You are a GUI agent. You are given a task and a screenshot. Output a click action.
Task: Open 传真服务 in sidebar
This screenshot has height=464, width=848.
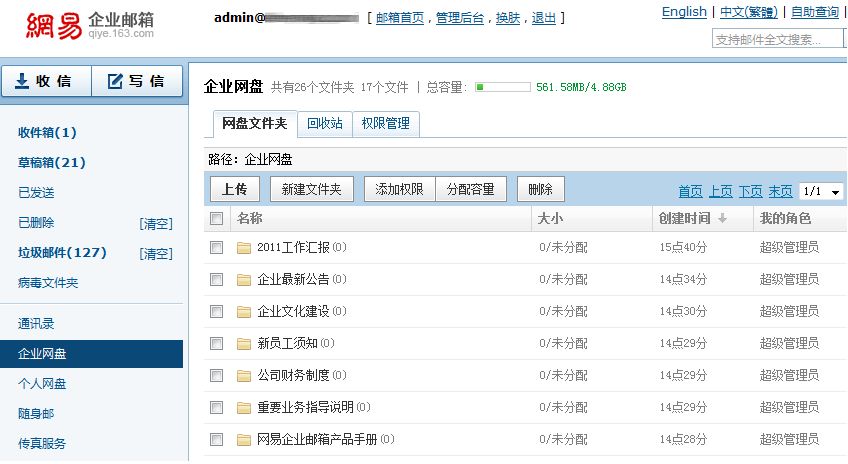[42, 444]
